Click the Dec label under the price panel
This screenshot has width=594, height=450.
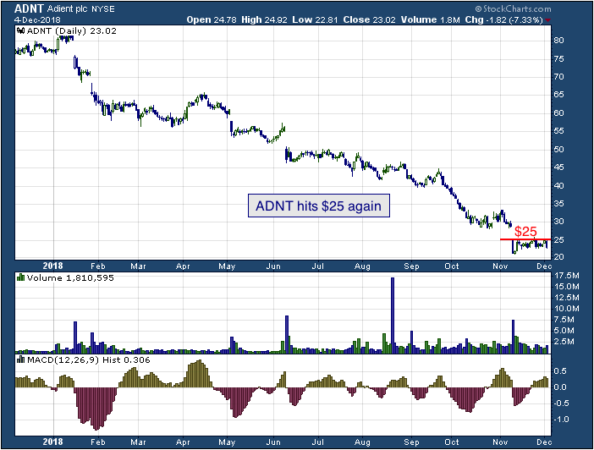coord(544,266)
